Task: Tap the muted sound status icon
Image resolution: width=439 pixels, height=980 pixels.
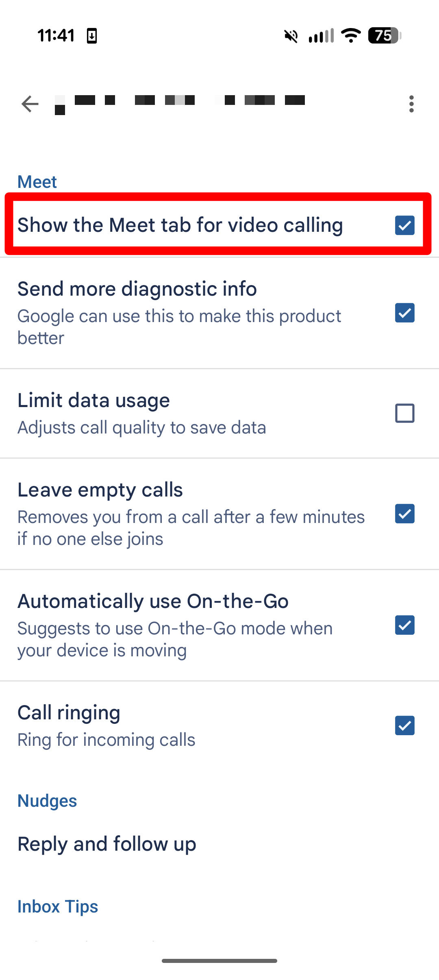Action: pos(291,36)
